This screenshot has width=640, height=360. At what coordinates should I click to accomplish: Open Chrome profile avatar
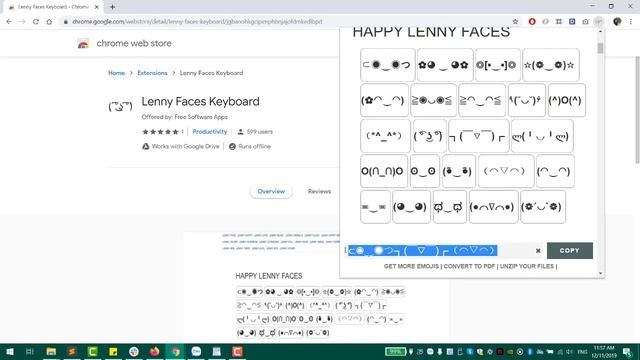[617, 22]
